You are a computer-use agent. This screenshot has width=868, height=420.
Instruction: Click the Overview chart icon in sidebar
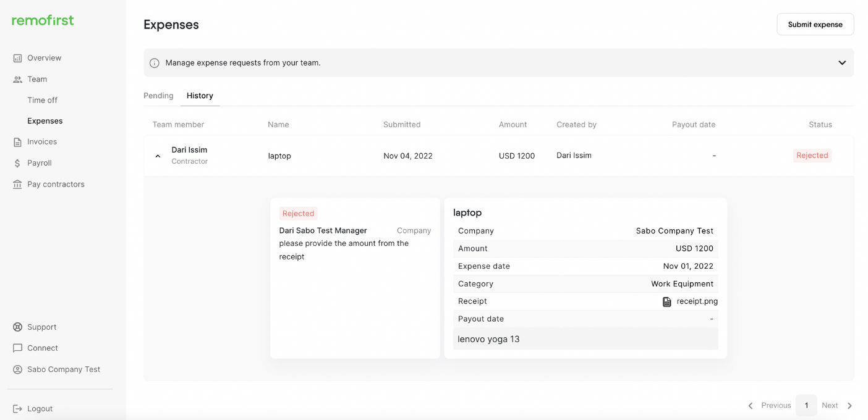click(17, 58)
